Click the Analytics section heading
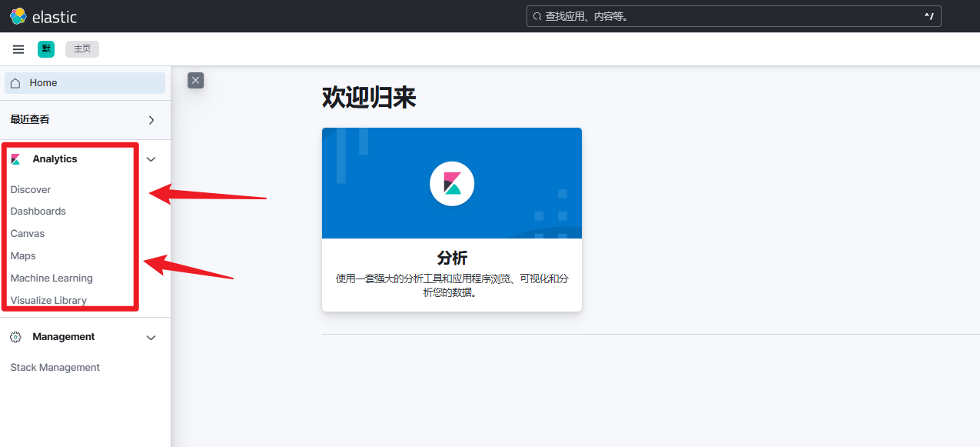This screenshot has width=980, height=447. tap(55, 159)
